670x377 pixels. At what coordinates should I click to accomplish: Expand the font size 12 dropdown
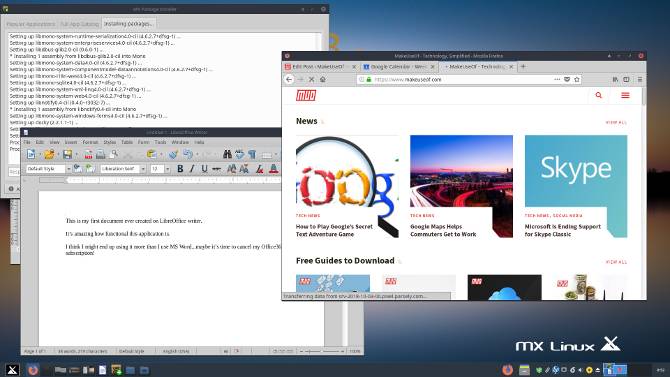(167, 169)
